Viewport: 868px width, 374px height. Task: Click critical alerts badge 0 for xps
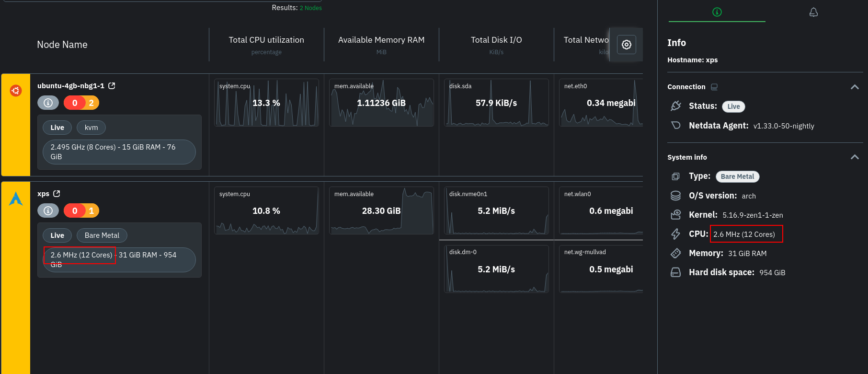pyautogui.click(x=74, y=210)
